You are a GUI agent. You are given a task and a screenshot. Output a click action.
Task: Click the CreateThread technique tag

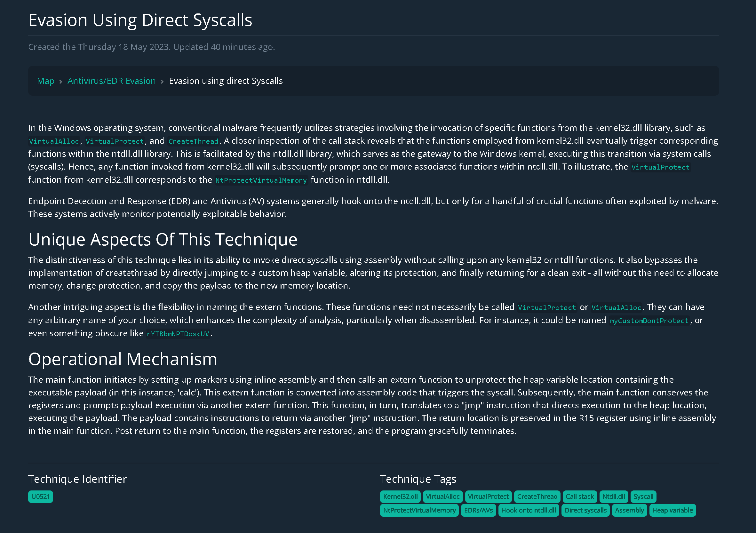coord(537,497)
